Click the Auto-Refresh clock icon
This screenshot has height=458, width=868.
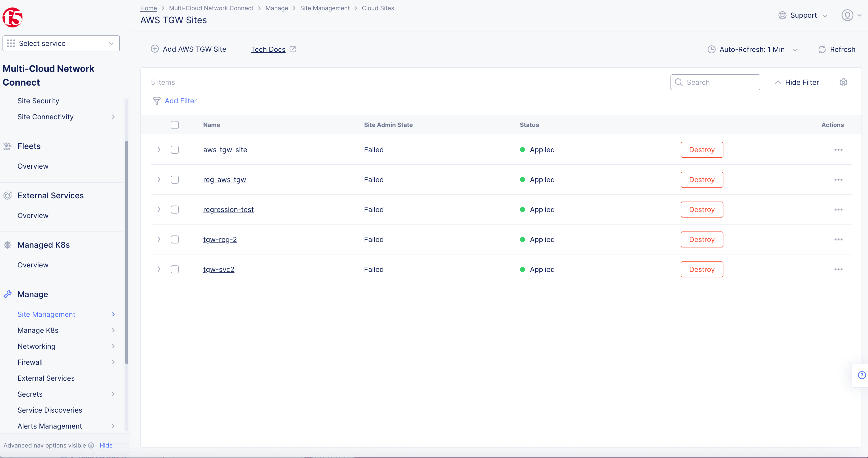(711, 49)
